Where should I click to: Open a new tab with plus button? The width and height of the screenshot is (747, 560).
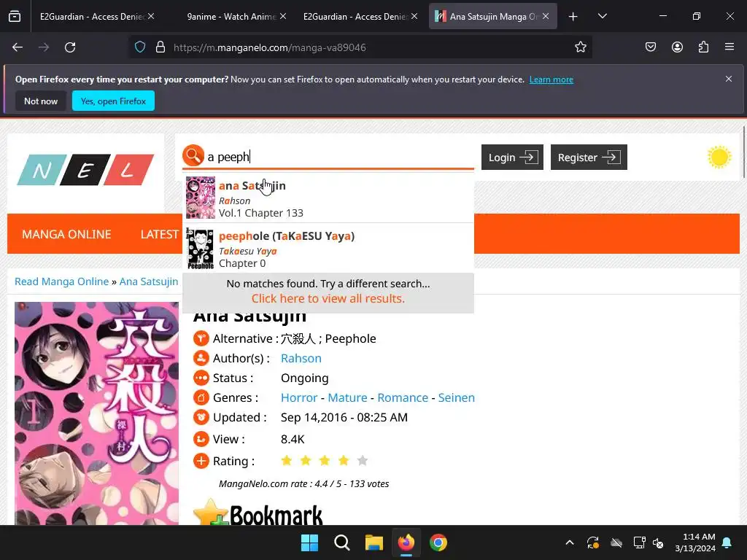pos(573,17)
